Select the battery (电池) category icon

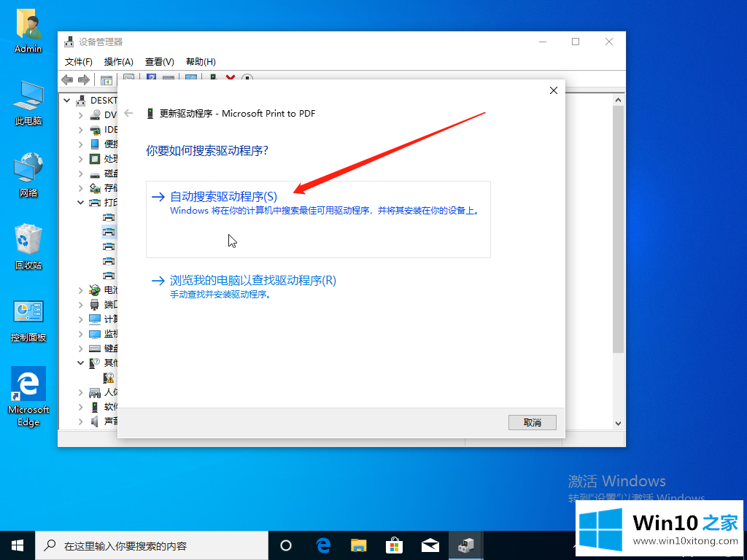[96, 290]
